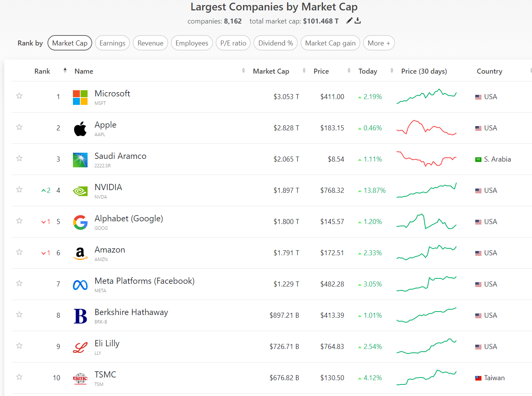Sort by the Market Cap column header arrows

click(x=304, y=71)
